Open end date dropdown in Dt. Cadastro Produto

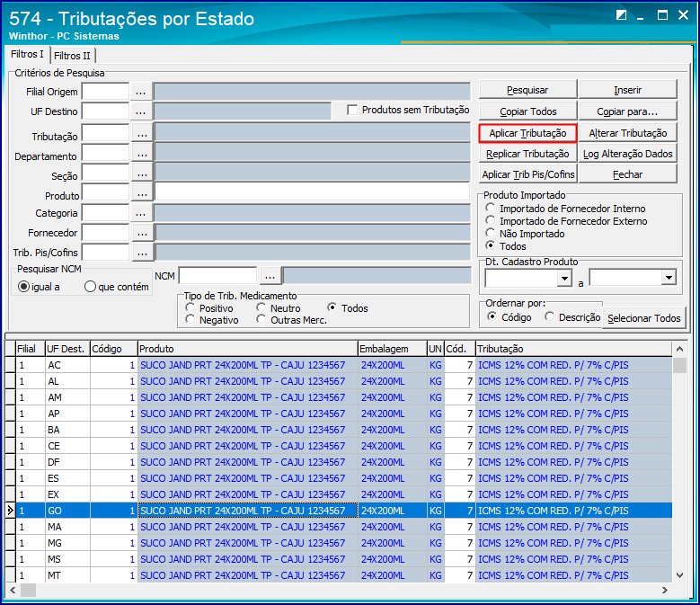669,278
